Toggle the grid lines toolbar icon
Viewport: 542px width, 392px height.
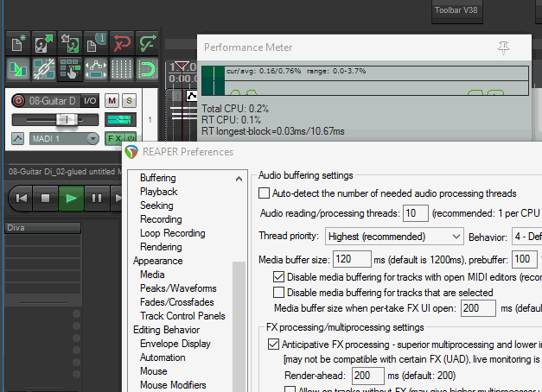[x=121, y=69]
